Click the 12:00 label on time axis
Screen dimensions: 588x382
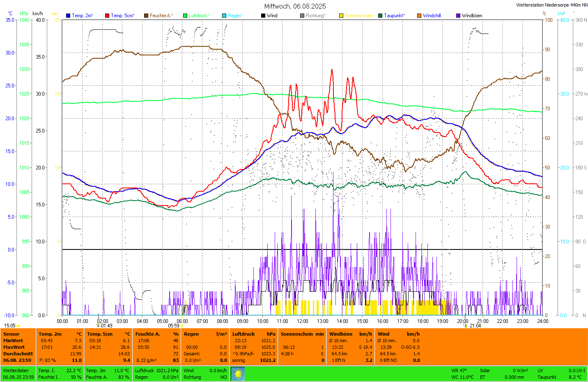tap(303, 321)
